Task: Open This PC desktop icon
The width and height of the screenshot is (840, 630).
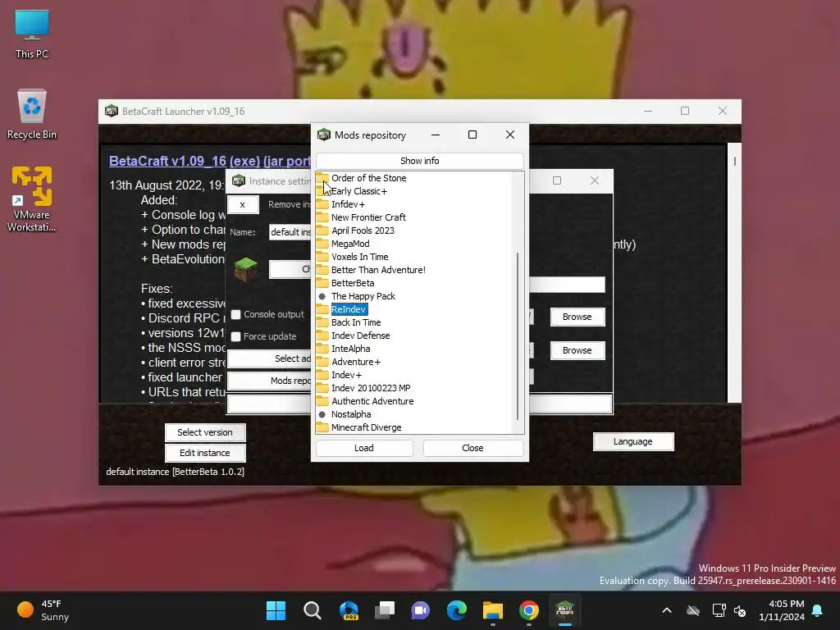Action: [x=32, y=34]
